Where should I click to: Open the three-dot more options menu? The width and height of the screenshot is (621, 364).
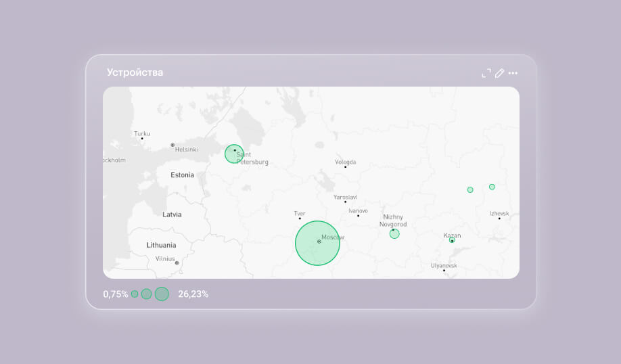point(513,73)
